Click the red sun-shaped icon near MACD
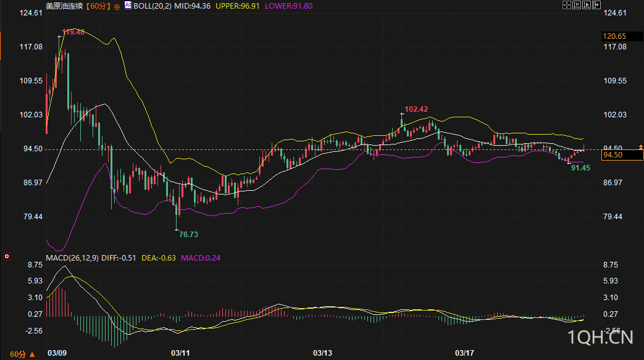The image size is (644, 360). pos(7,255)
